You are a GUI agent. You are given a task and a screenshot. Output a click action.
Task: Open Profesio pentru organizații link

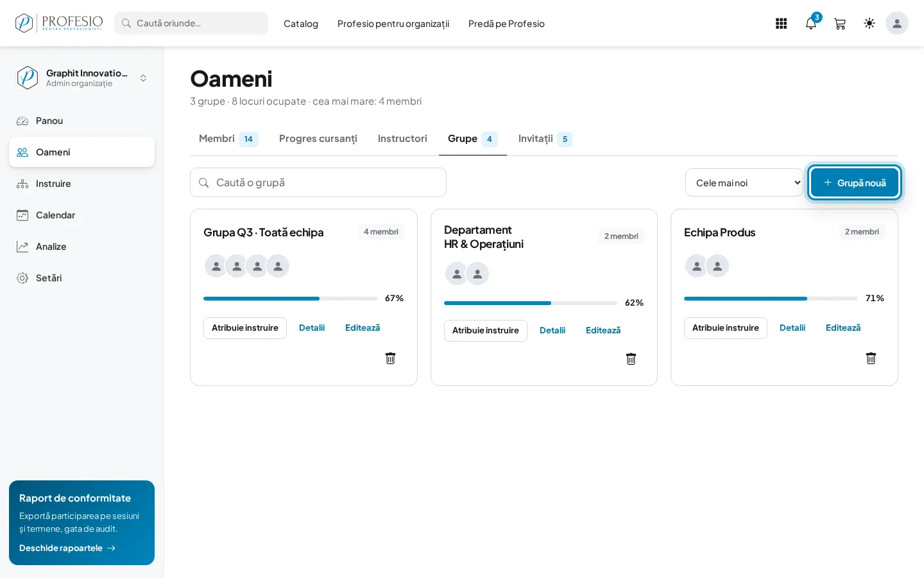click(x=393, y=24)
